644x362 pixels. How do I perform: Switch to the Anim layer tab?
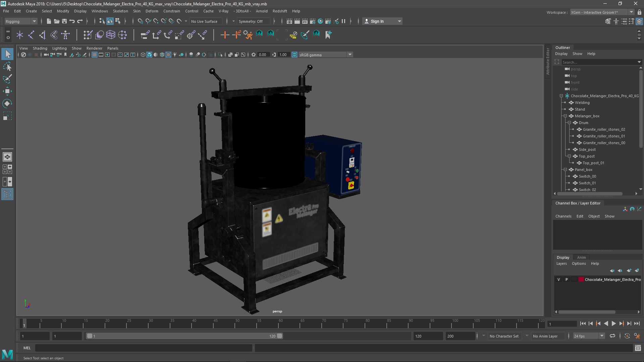[x=581, y=257]
